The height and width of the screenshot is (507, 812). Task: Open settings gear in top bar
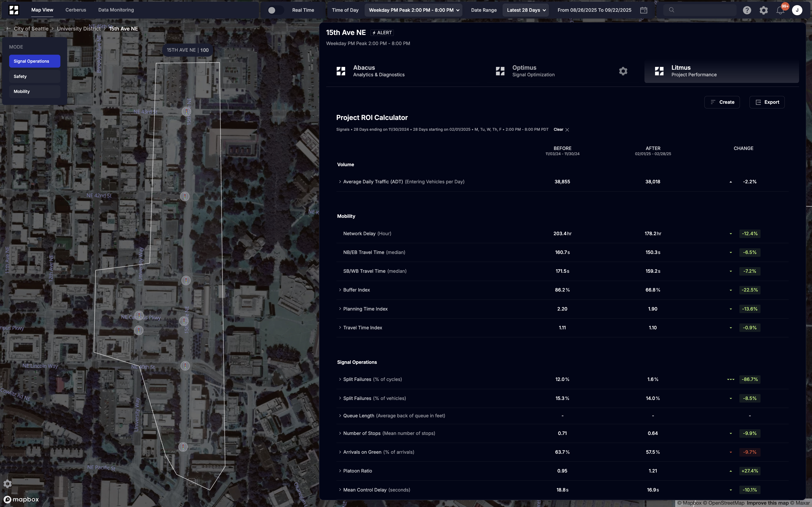pos(764,10)
